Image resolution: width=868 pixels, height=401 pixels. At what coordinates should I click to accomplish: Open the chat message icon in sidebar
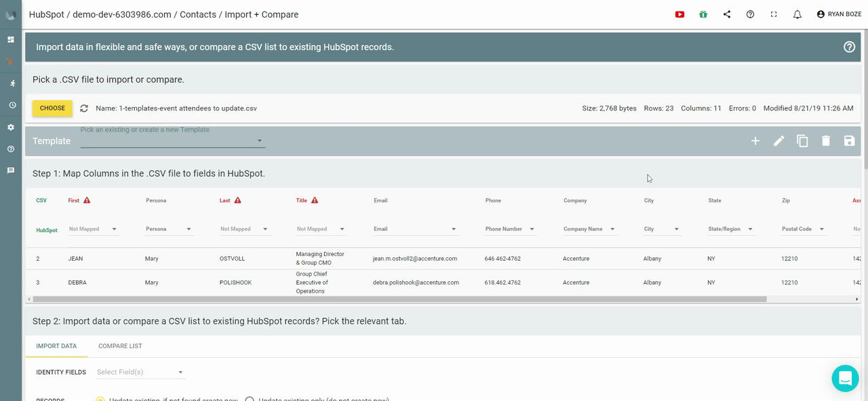(11, 171)
